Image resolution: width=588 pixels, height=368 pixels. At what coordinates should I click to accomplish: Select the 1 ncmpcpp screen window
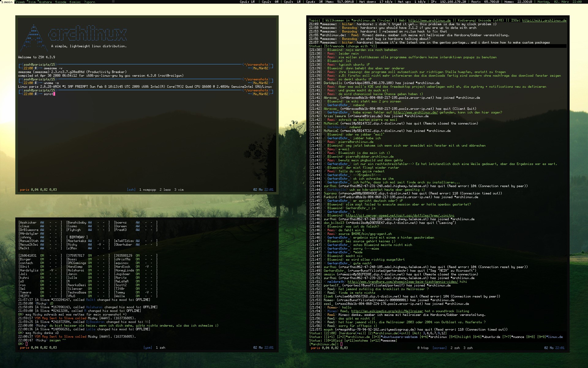(x=147, y=190)
